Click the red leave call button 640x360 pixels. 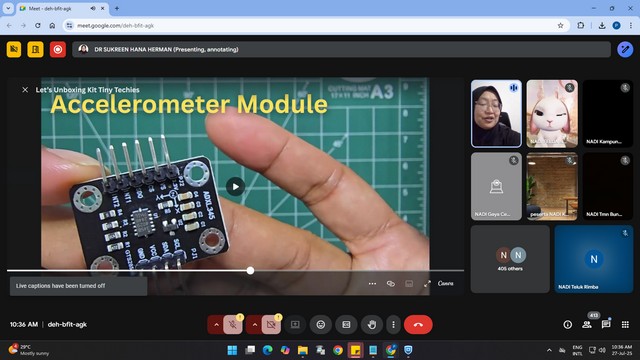pos(418,324)
